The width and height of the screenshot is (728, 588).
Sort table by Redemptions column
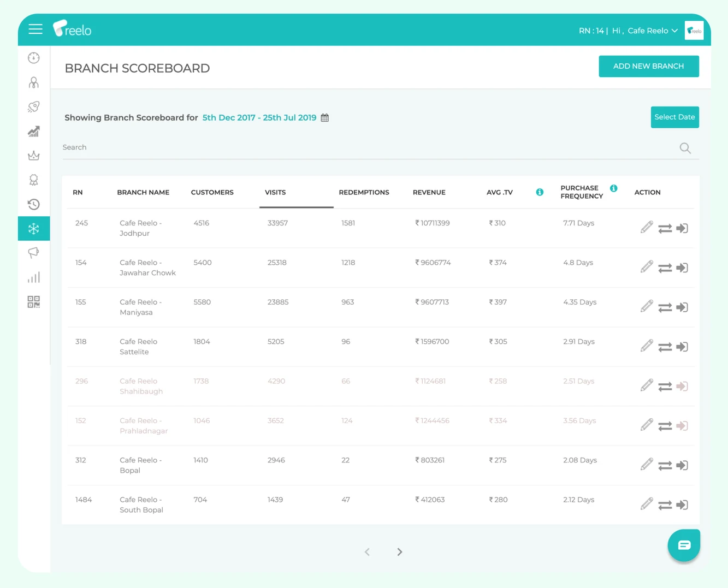tap(364, 192)
